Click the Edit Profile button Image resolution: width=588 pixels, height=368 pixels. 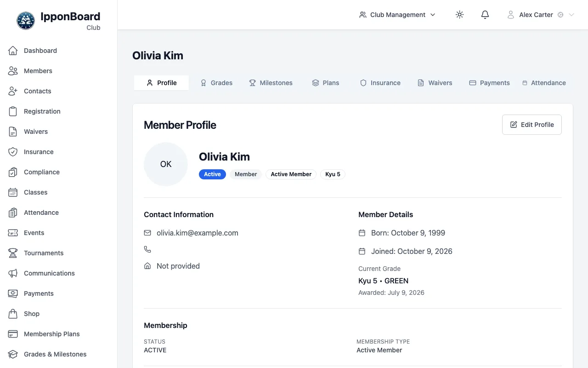pos(532,125)
